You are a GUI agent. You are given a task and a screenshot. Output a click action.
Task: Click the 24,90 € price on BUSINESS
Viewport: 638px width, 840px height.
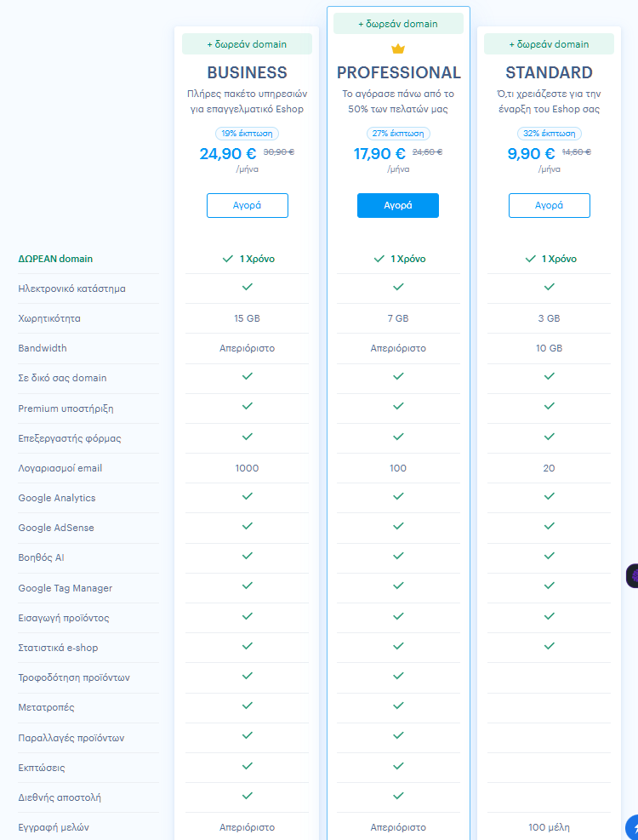tap(228, 154)
